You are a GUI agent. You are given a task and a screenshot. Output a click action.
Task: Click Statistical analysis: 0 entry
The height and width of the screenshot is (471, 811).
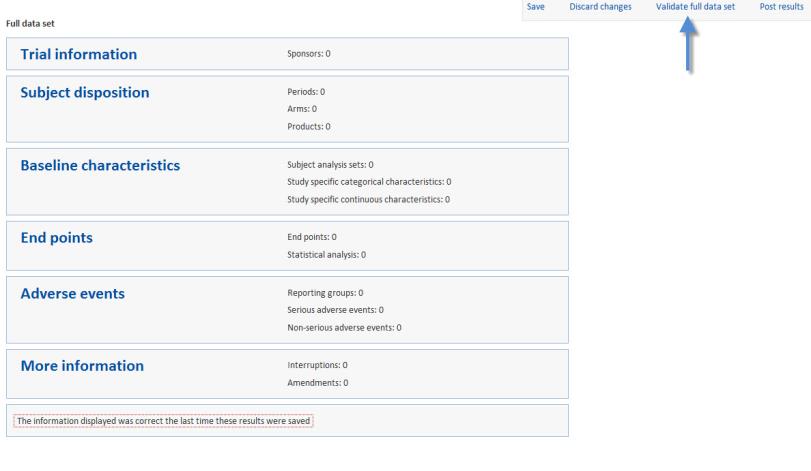[x=326, y=255]
